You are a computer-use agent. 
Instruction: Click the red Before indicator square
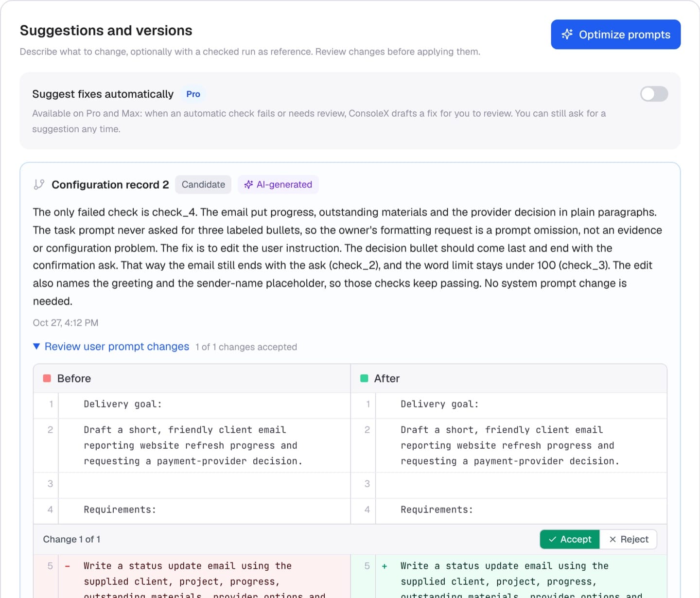click(47, 378)
